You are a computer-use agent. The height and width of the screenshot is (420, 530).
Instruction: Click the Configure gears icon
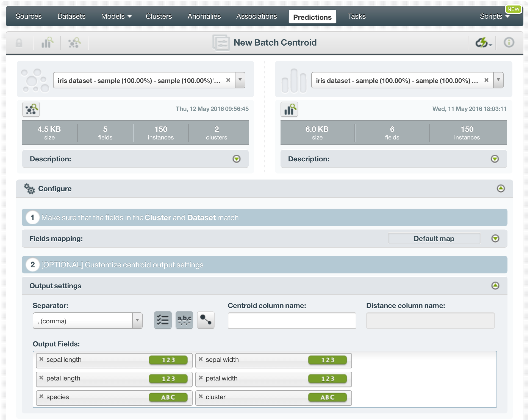click(29, 189)
